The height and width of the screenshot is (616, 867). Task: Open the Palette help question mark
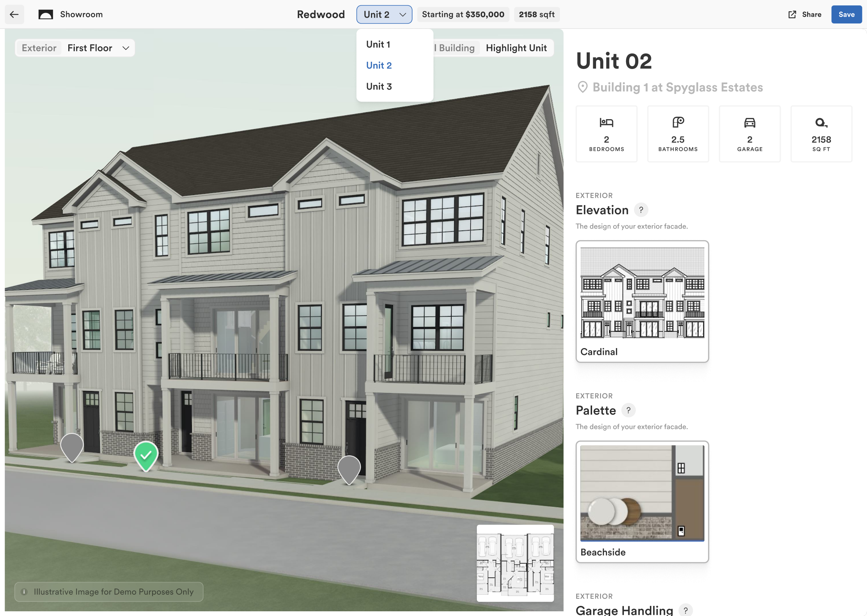point(628,410)
